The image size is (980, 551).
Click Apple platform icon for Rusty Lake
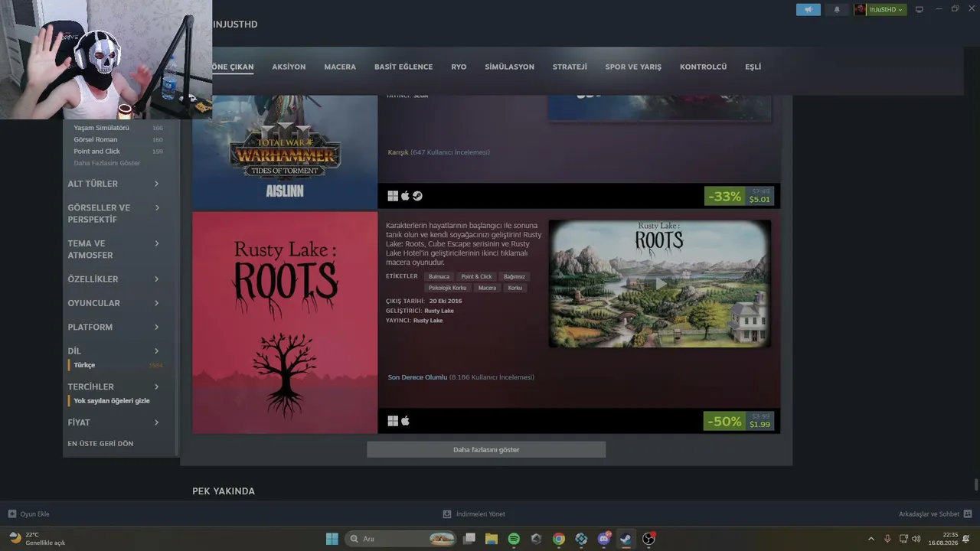(x=406, y=421)
